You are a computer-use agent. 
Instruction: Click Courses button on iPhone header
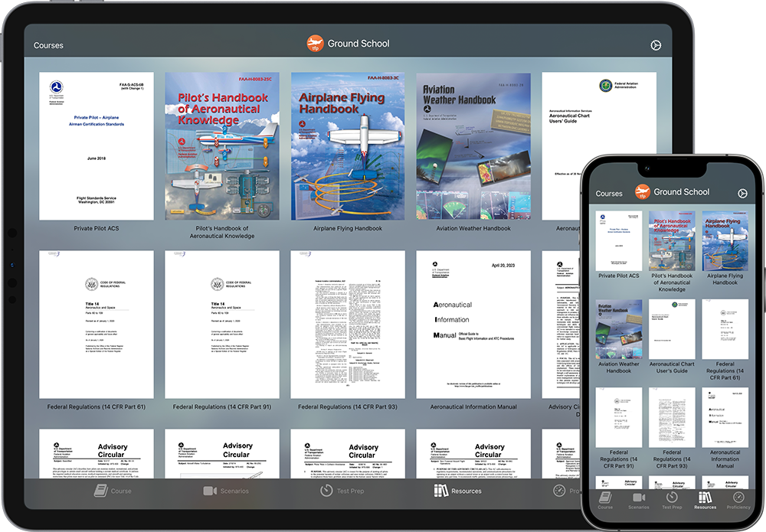[609, 193]
